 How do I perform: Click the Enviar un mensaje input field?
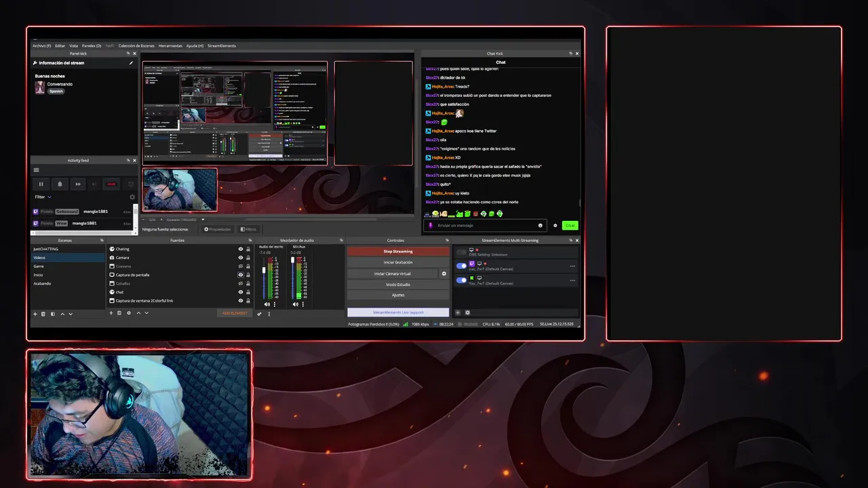tap(485, 225)
